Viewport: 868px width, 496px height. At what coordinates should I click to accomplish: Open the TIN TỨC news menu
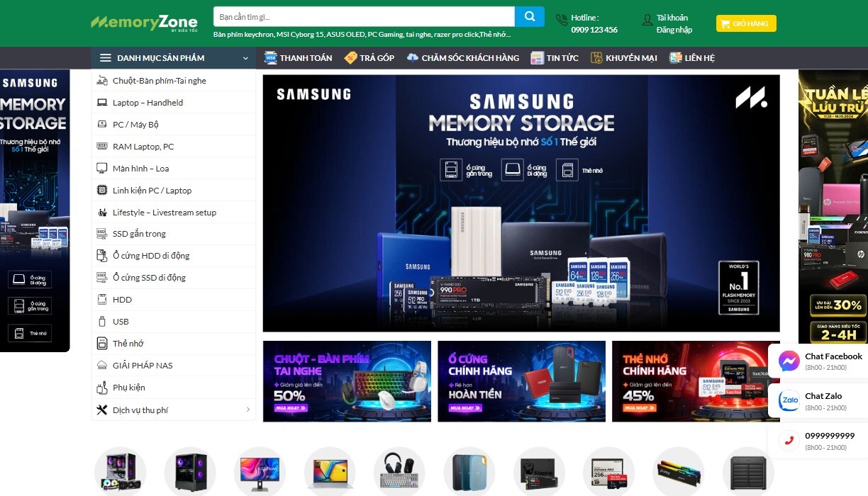(x=555, y=58)
